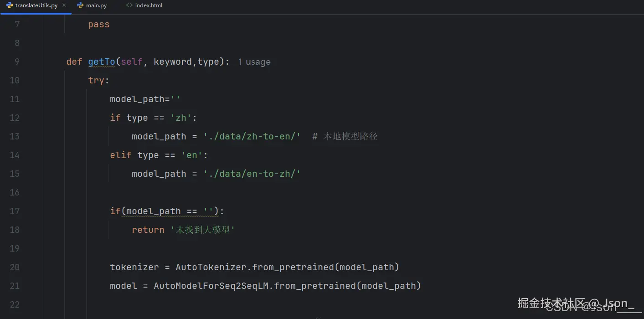This screenshot has height=319, width=644.
Task: Click the './data/zh-to-en/' path string
Action: (252, 136)
